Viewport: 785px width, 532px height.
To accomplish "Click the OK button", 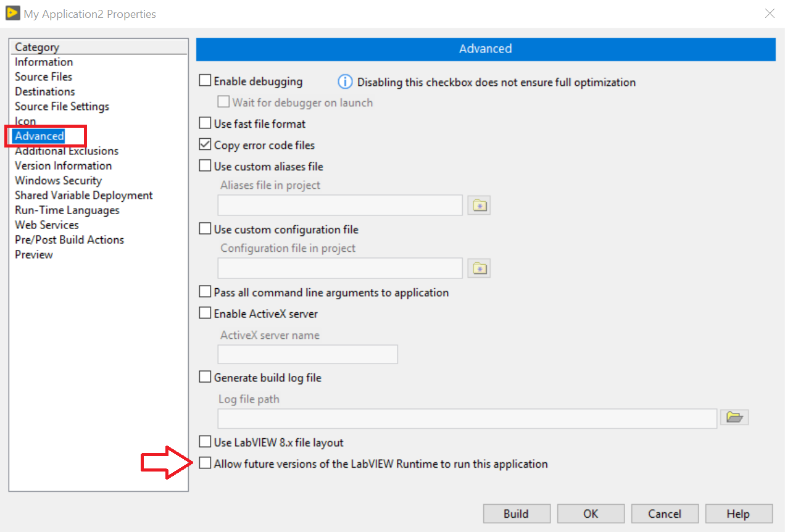I will tap(591, 513).
